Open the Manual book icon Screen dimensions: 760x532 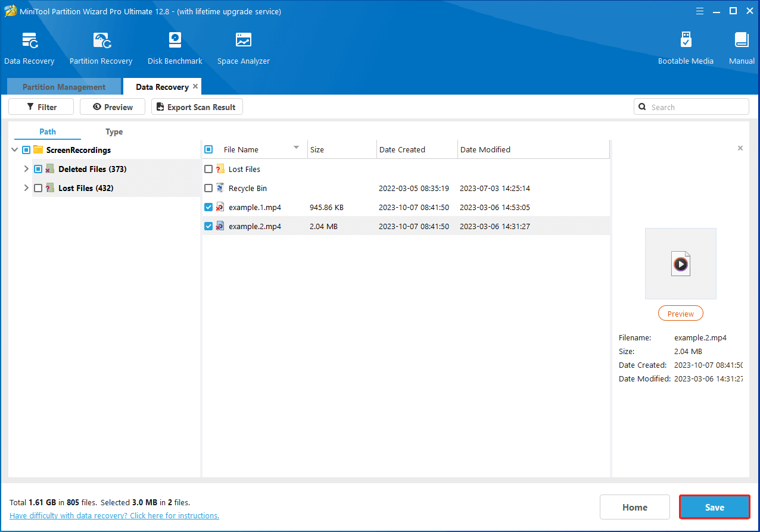coord(742,41)
